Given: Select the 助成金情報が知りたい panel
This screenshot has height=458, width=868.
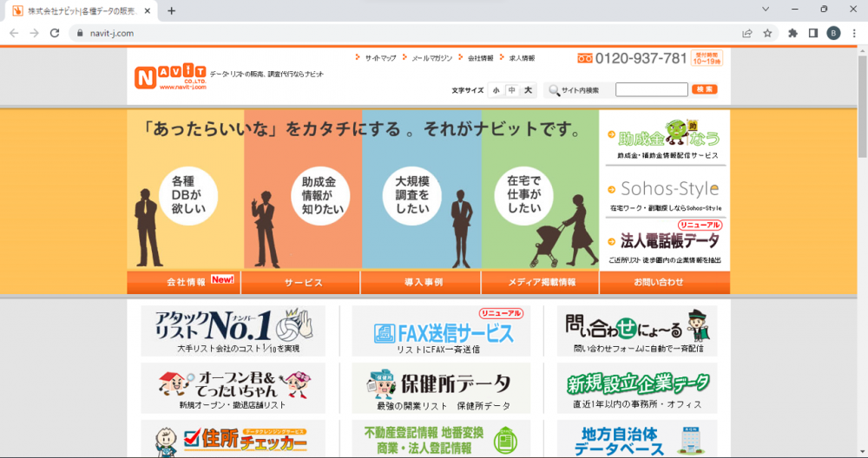Looking at the screenshot, I should pyautogui.click(x=303, y=190).
